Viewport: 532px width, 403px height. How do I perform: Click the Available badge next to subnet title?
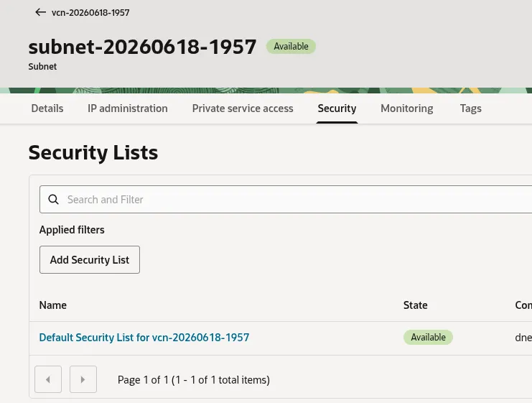pyautogui.click(x=291, y=46)
